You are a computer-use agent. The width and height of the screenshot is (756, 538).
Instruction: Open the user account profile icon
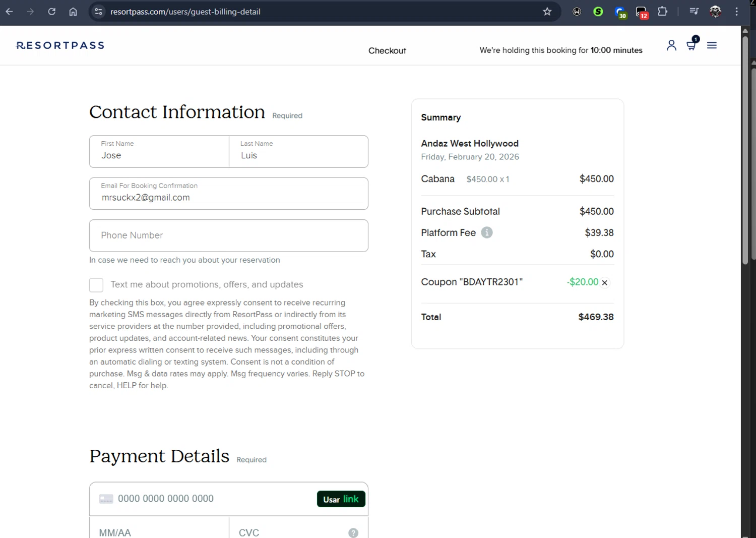(671, 45)
